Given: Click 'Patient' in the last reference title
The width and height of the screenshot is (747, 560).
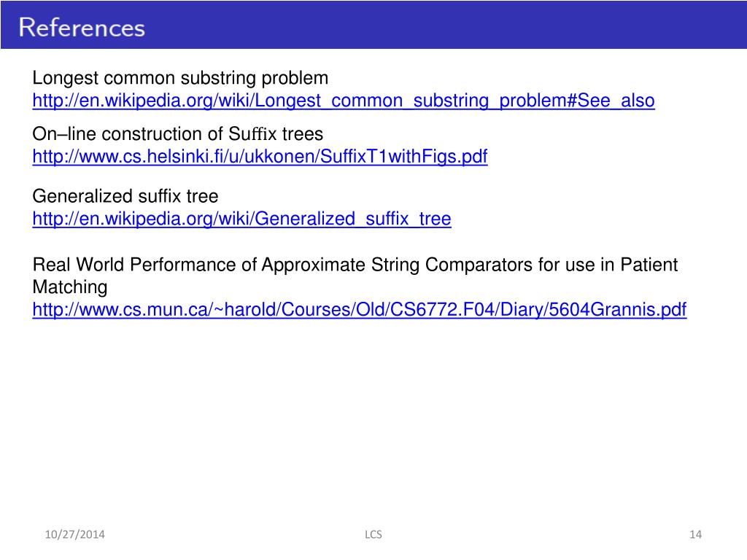Looking at the screenshot, I should click(x=649, y=265).
